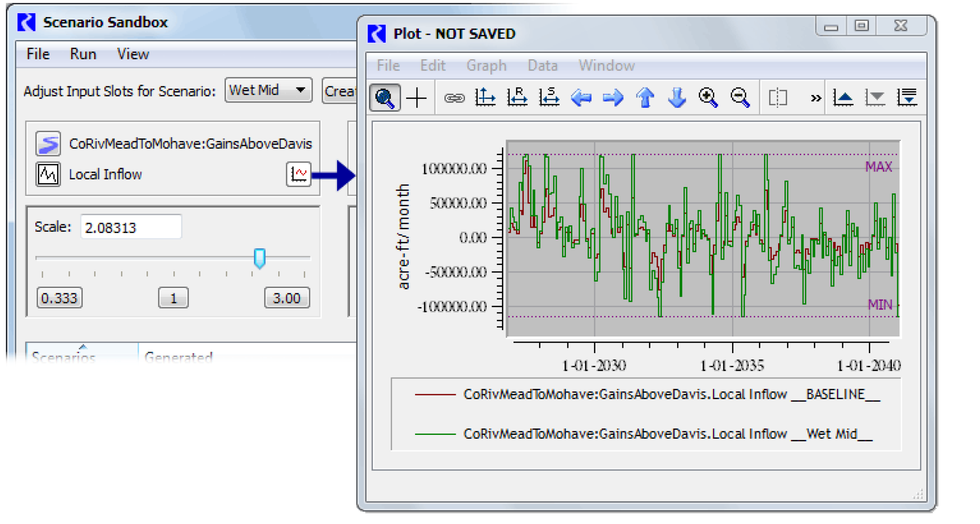Select the crosshair cursor tool
The height and width of the screenshot is (524, 980).
coord(416,98)
